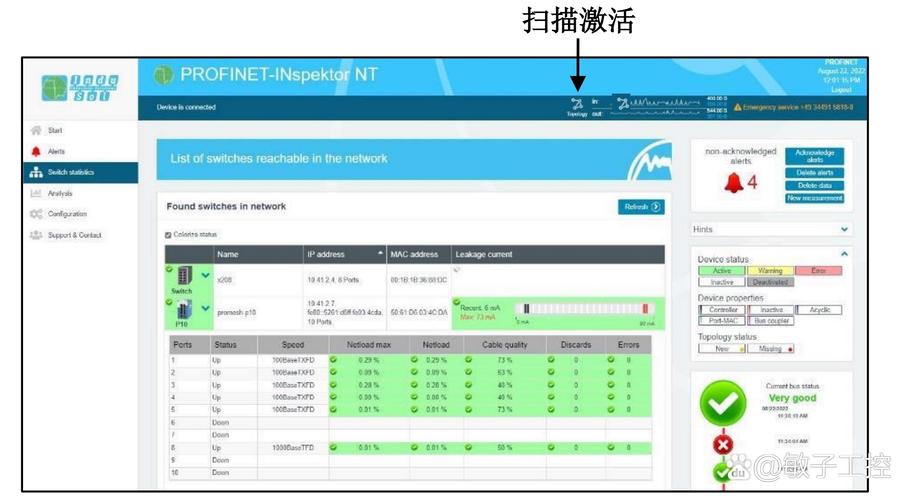Toggle the Bus coupler device property filter
Image resolution: width=909 pixels, height=500 pixels.
[771, 321]
